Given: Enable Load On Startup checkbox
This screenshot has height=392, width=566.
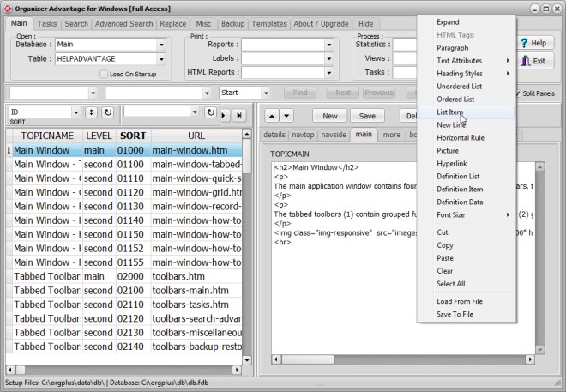Looking at the screenshot, I should [x=104, y=74].
